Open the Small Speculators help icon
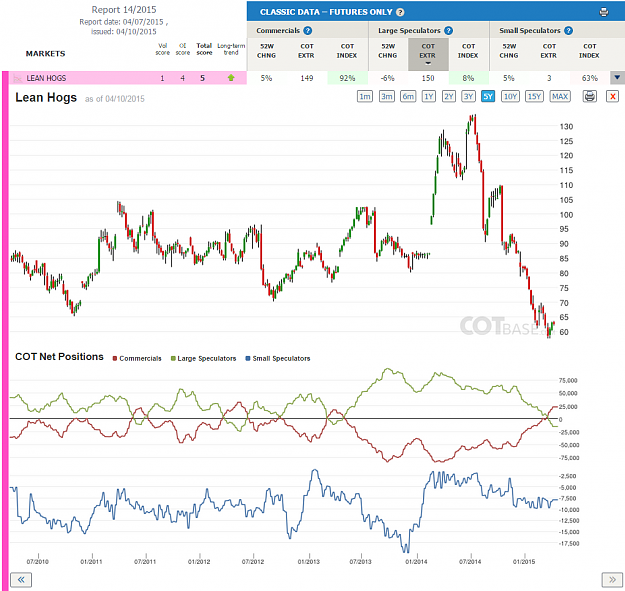Screen dimensions: 625x591 click(568, 31)
